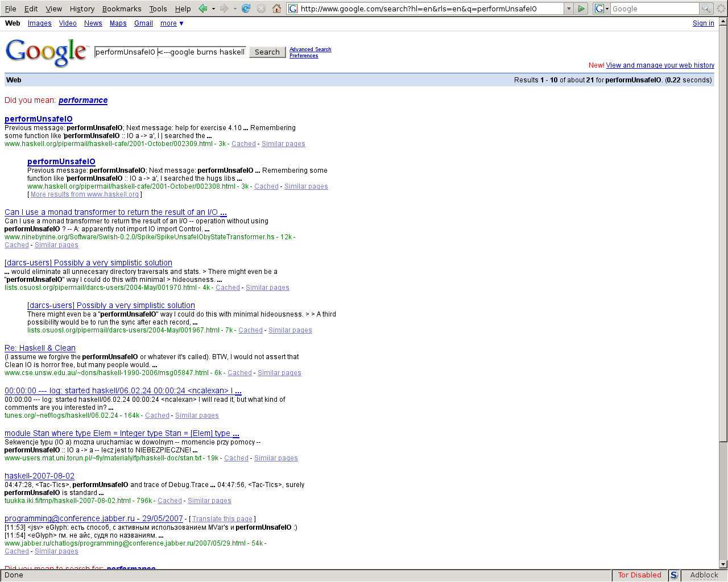Switch to Google Images search
Screen dimensions: 728x582
[x=40, y=23]
